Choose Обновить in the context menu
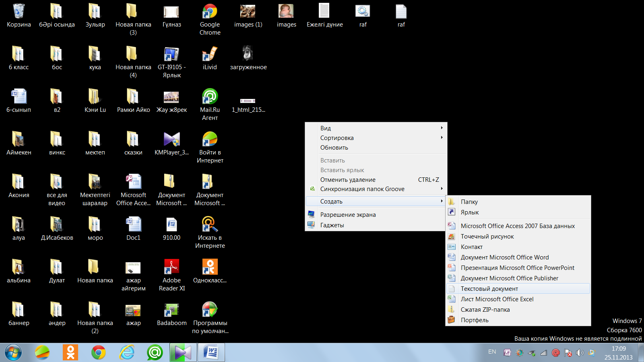 pos(334,148)
